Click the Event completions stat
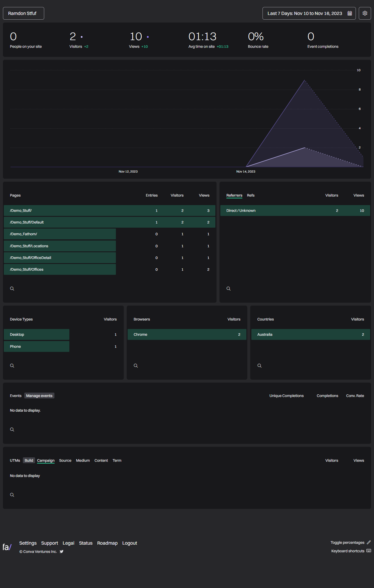The image size is (374, 588). click(323, 40)
